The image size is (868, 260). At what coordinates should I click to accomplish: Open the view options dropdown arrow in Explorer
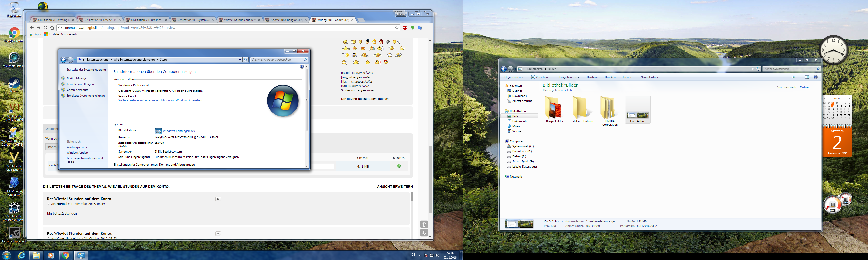coord(799,77)
